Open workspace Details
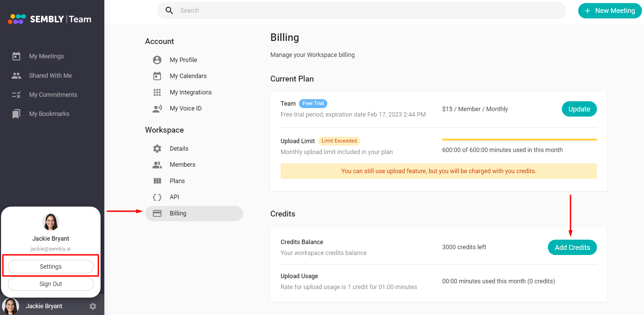Image resolution: width=644 pixels, height=315 pixels. tap(194, 149)
